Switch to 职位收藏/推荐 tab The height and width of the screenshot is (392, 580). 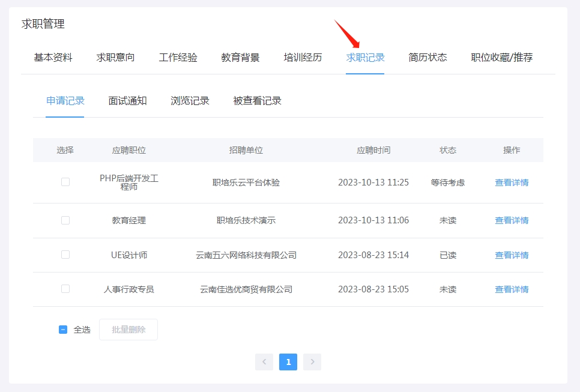tap(502, 57)
